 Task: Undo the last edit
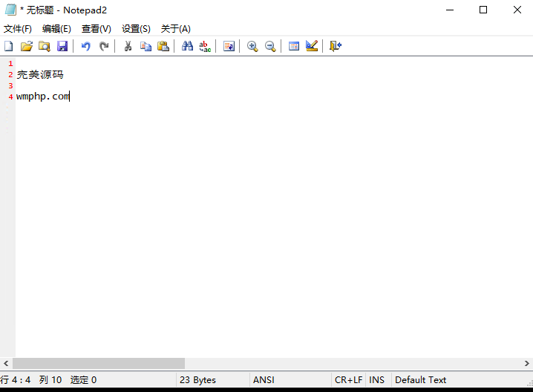[x=85, y=46]
